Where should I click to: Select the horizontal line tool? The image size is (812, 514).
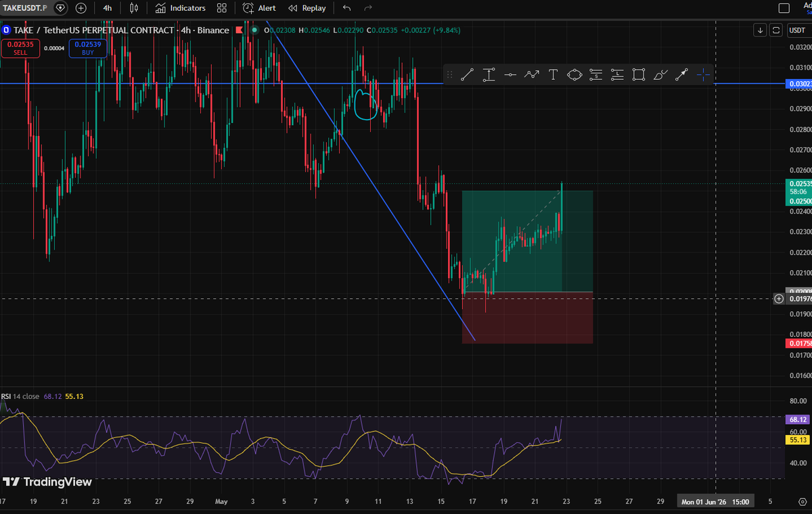coord(510,75)
